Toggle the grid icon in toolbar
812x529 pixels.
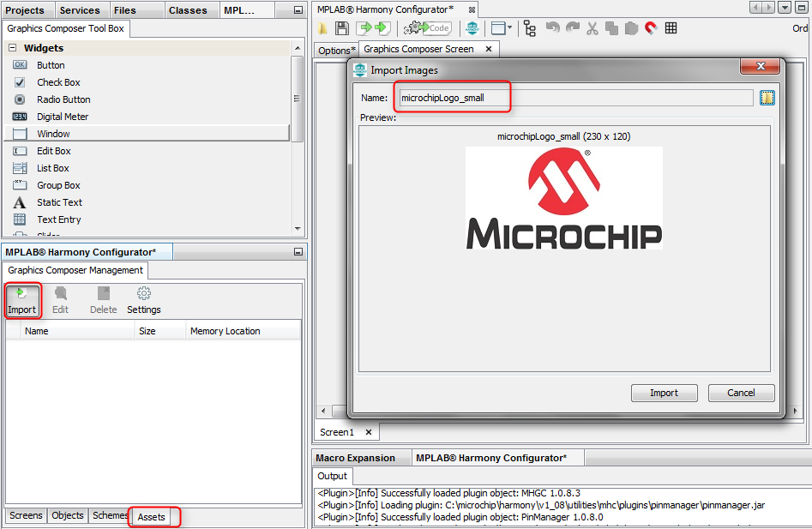671,28
